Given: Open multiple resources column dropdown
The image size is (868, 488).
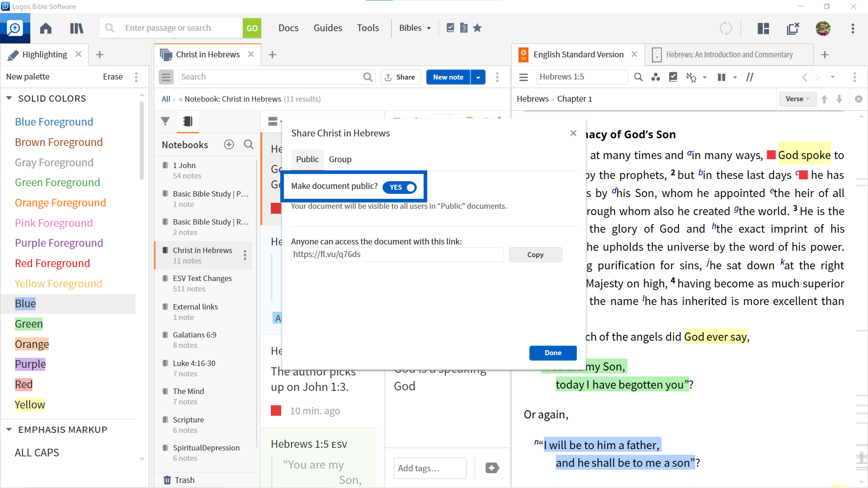Looking at the screenshot, I should click(735, 78).
